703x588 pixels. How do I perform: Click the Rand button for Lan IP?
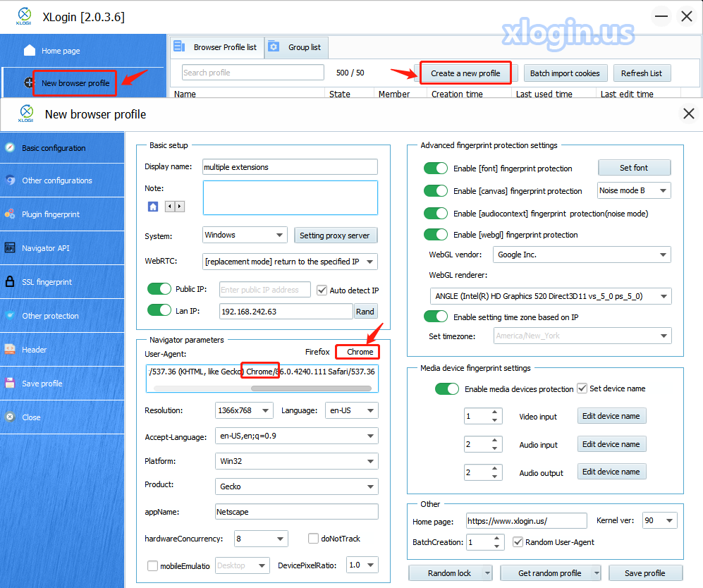click(365, 312)
